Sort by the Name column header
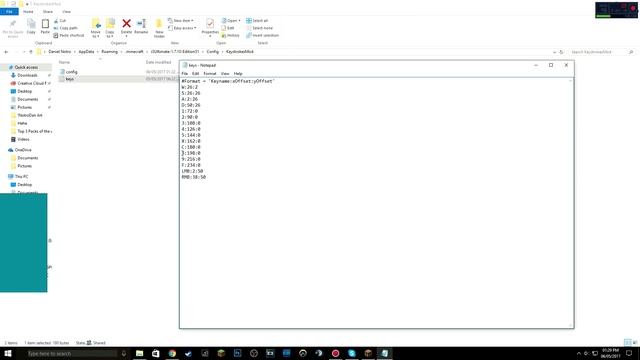This screenshot has height=360, width=640. (x=64, y=62)
